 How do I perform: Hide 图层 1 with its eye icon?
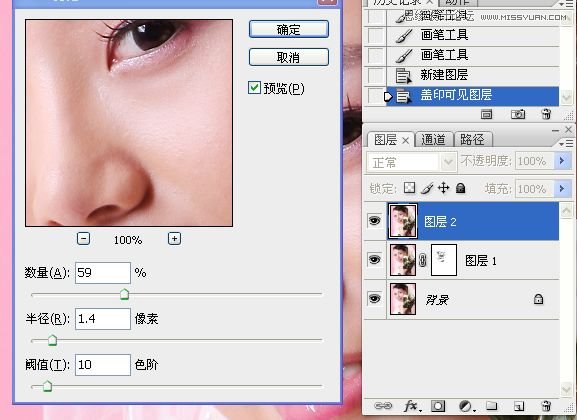tap(375, 260)
